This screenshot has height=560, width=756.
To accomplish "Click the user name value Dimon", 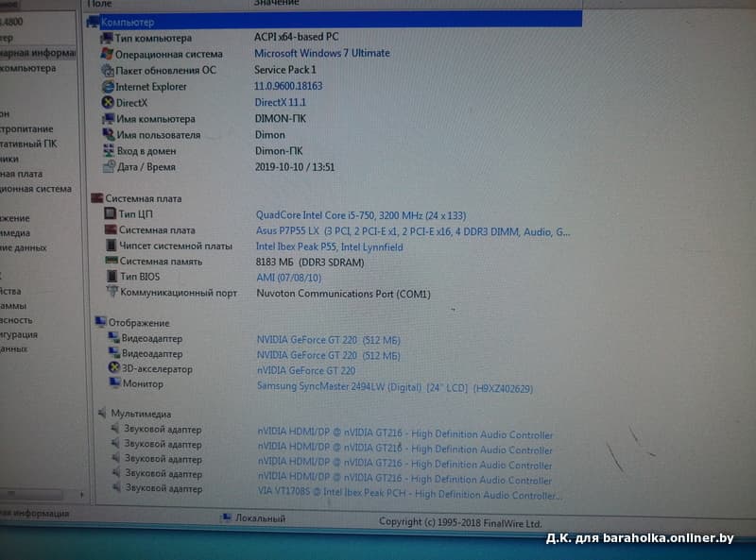I will pos(269,134).
